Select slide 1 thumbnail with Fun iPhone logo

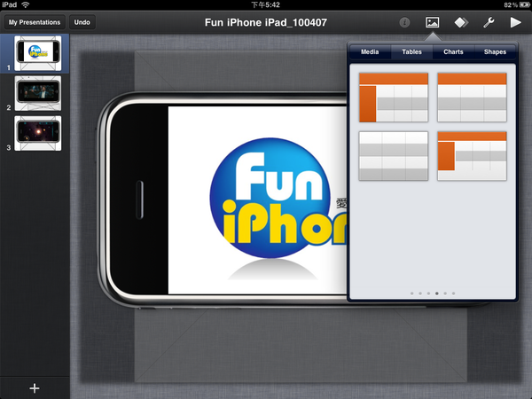pyautogui.click(x=37, y=53)
